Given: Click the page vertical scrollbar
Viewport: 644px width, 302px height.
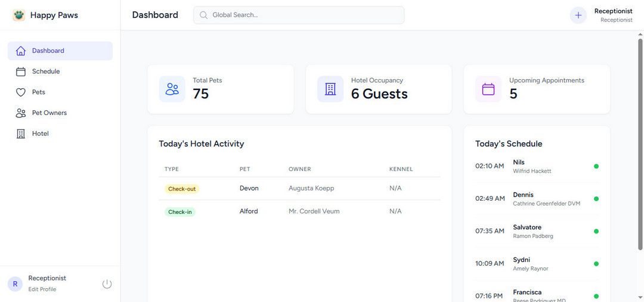Looking at the screenshot, I should pyautogui.click(x=640, y=143).
